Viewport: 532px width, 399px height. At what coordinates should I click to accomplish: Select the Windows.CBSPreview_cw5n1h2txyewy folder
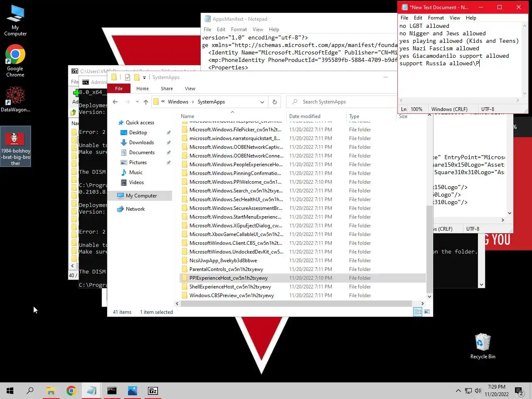pyautogui.click(x=303, y=296)
